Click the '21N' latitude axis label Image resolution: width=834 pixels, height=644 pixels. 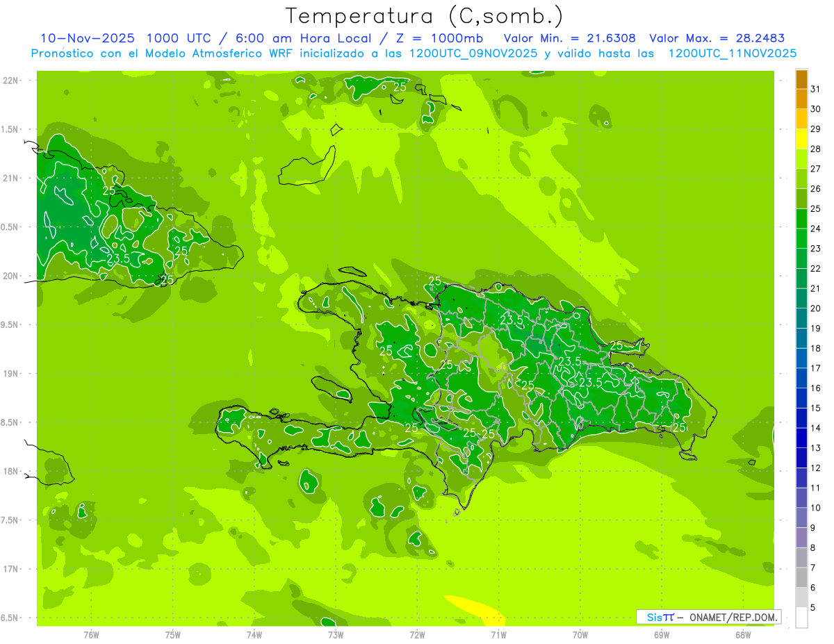tap(11, 178)
